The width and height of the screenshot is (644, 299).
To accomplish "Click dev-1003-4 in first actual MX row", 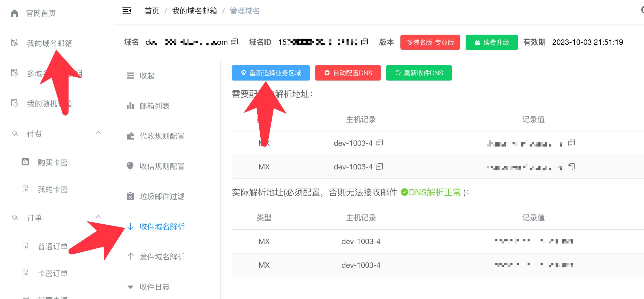I will (x=361, y=241).
